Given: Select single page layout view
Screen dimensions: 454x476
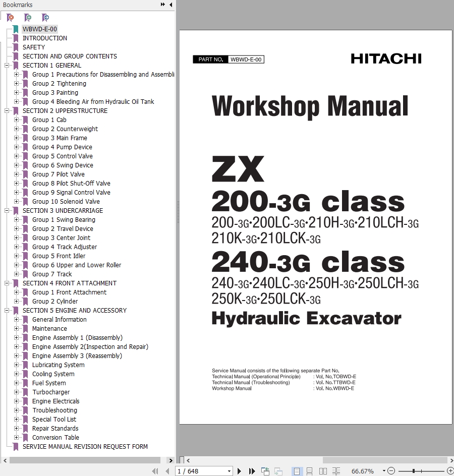Looking at the screenshot, I should 297,471.
